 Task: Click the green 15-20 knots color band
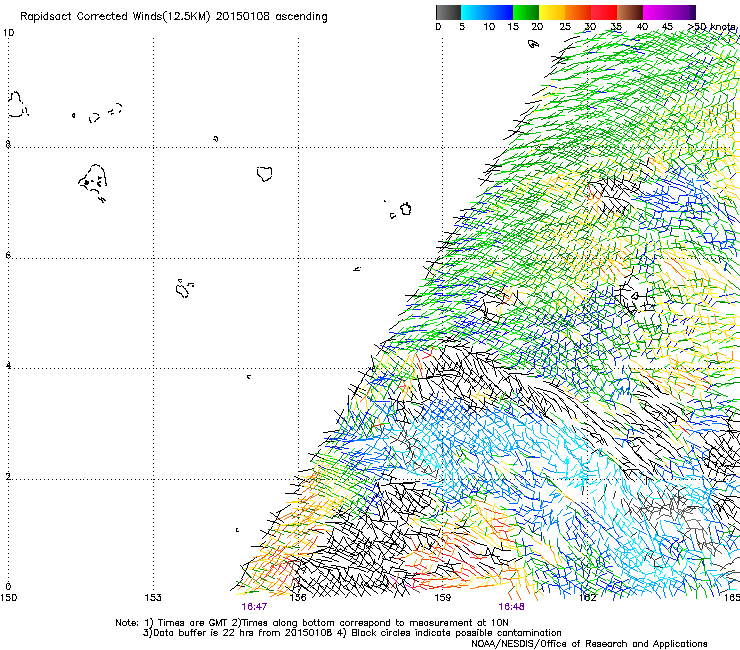(526, 12)
